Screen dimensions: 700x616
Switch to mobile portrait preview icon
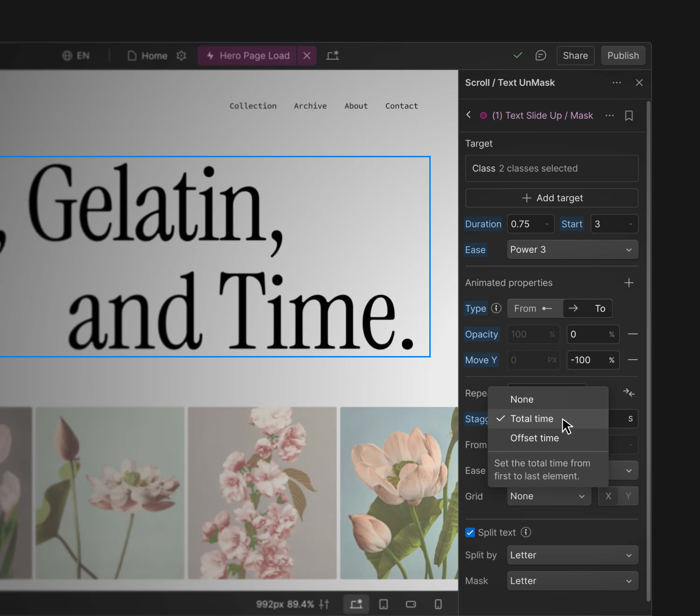[x=438, y=604]
